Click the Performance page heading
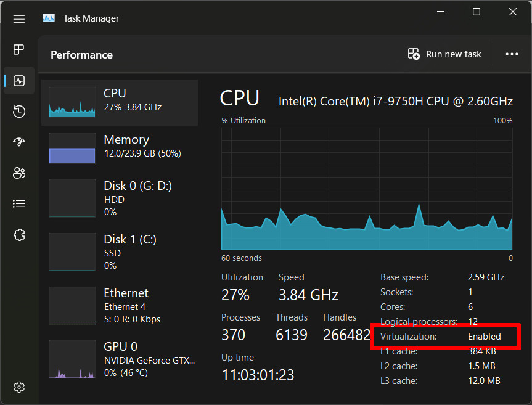The height and width of the screenshot is (405, 532). coord(82,55)
